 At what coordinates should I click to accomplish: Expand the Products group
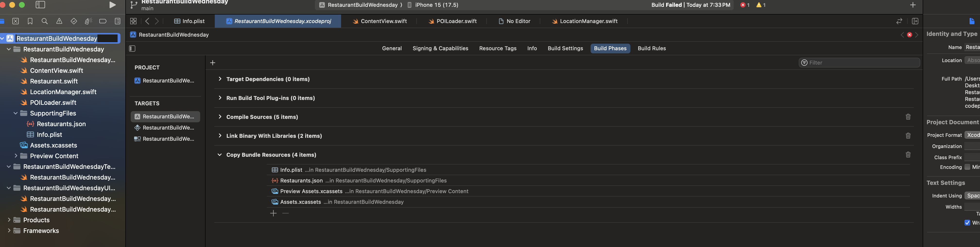pos(9,220)
